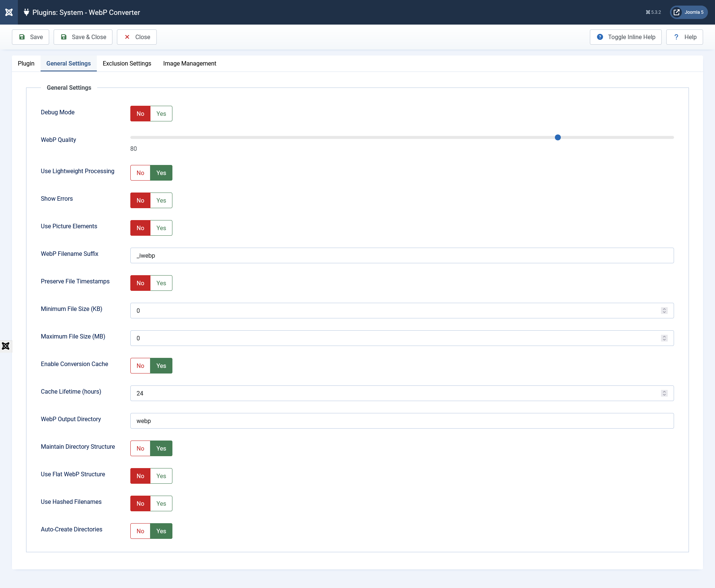
Task: Click Save & Close button
Action: pos(83,37)
